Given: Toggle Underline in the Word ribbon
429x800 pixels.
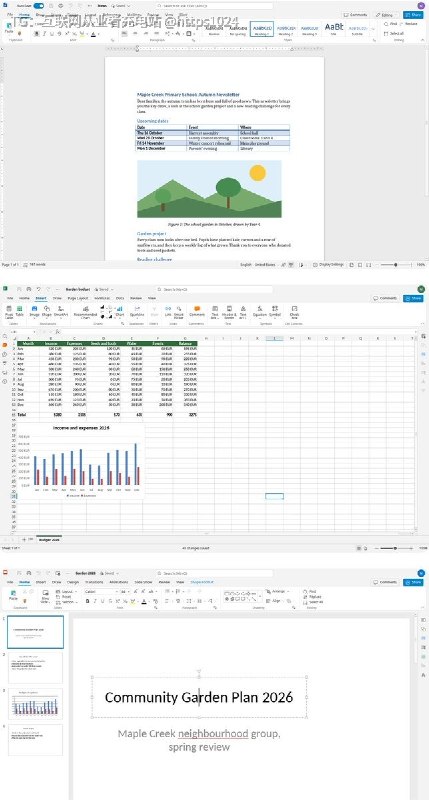Looking at the screenshot, I should click(52, 34).
